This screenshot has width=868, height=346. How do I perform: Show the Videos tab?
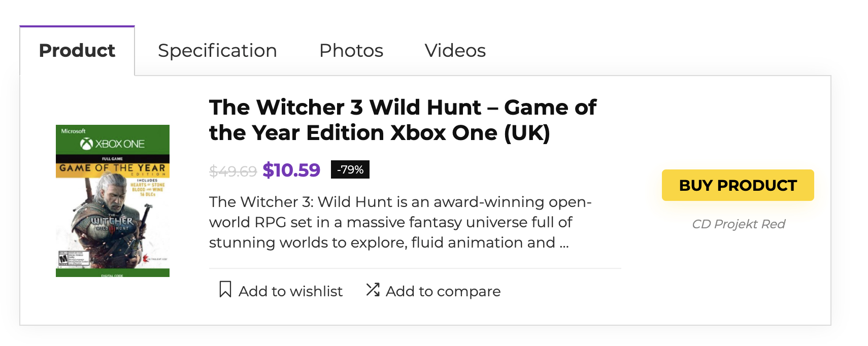pos(455,51)
